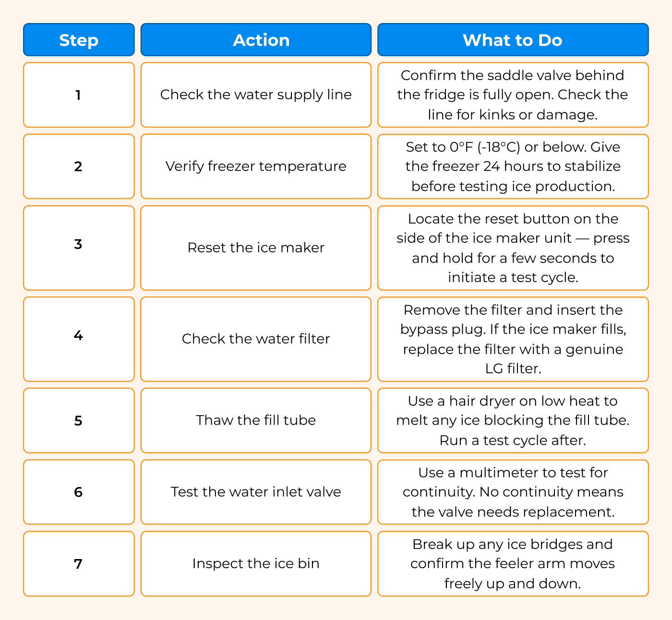
Task: Click the ice bridges instructions cell
Action: 513,563
